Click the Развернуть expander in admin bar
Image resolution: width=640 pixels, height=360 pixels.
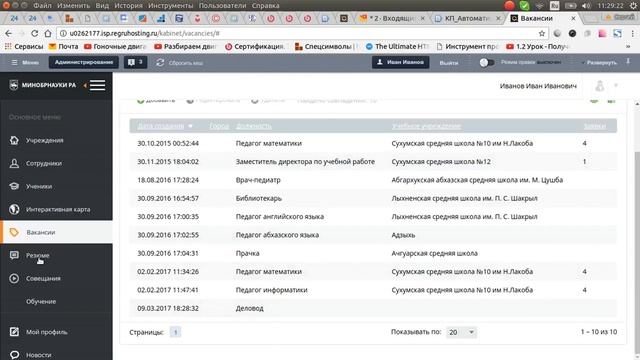599,63
